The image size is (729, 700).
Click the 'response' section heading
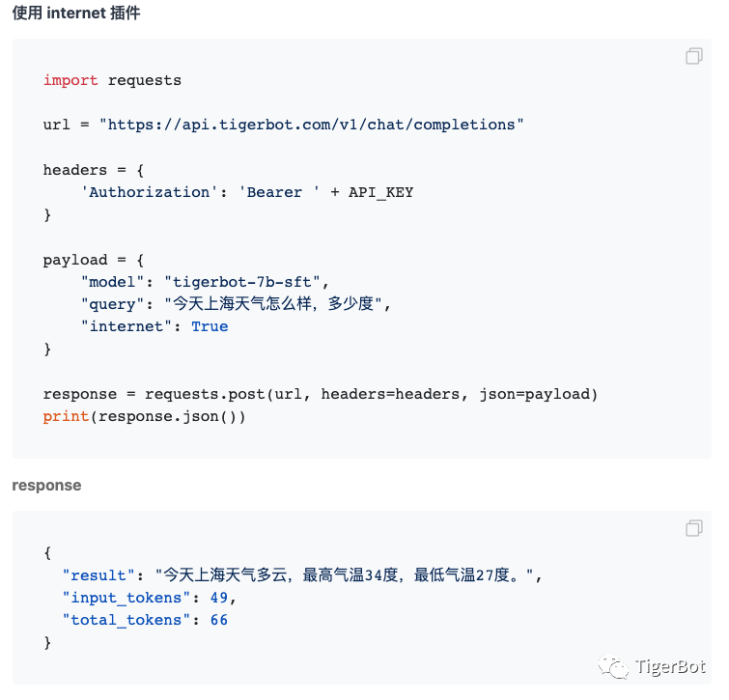[x=46, y=486]
